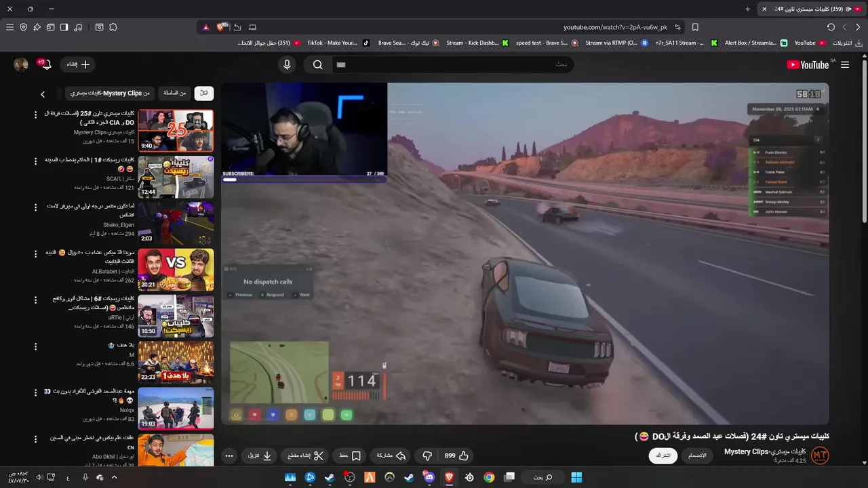Open the 23:33 'بلا هدف' video thumbnail
The image size is (868, 488).
176,362
